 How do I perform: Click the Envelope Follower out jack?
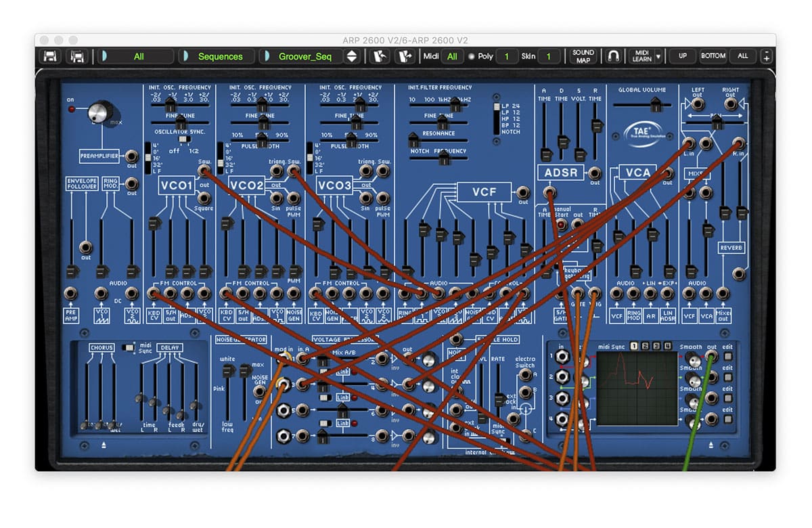click(85, 247)
